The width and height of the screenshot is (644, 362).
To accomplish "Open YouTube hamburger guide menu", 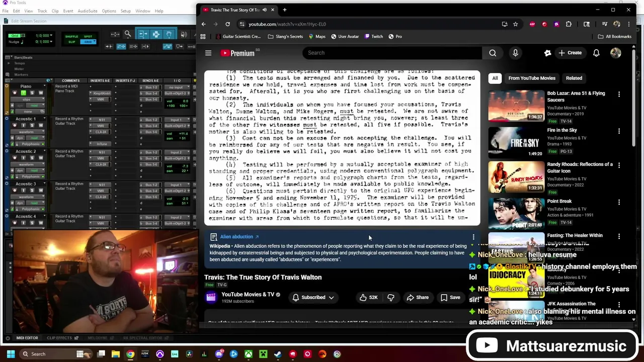I will pyautogui.click(x=208, y=53).
